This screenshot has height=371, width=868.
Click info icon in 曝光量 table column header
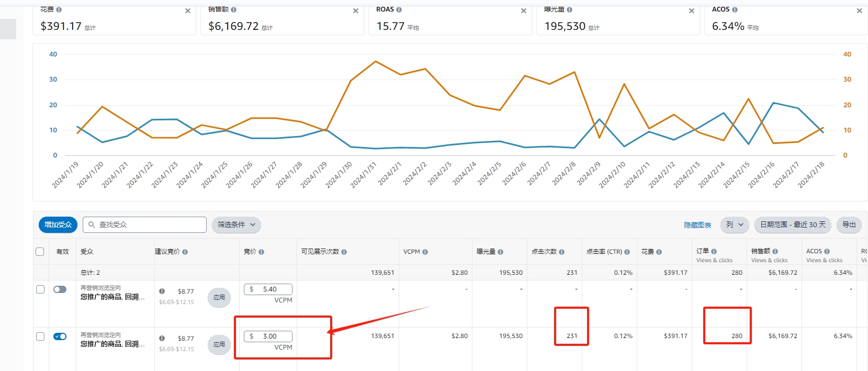[501, 252]
